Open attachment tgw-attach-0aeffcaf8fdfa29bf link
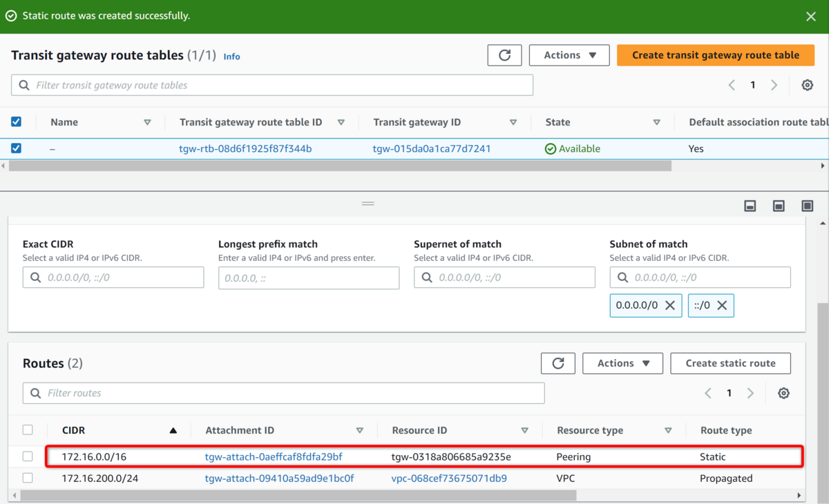Screen dimensions: 829x504 pyautogui.click(x=274, y=457)
